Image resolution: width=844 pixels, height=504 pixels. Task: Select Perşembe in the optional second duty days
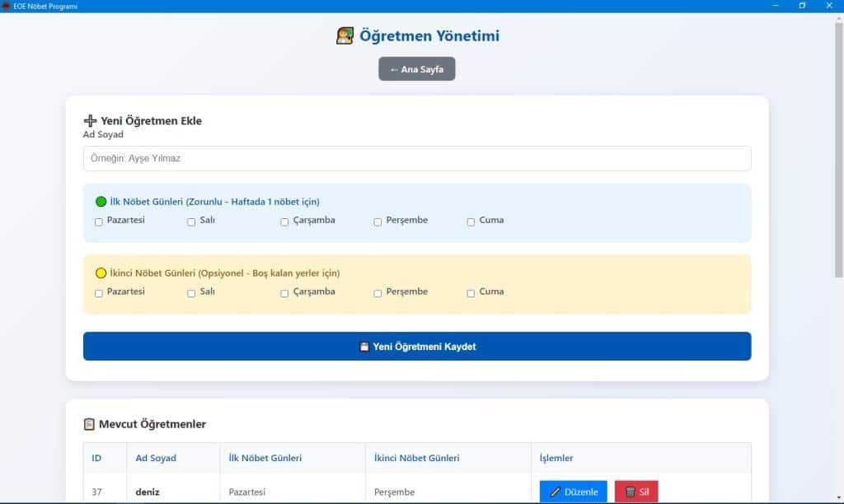[x=377, y=293]
